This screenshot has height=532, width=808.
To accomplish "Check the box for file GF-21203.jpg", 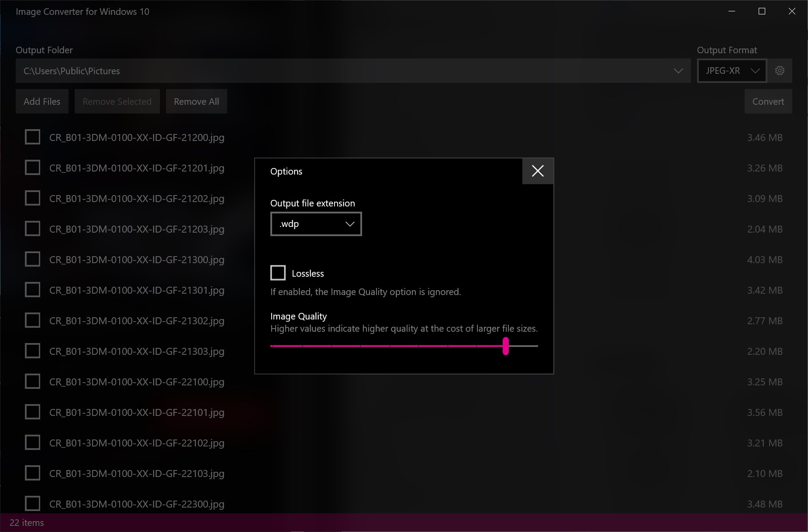I will click(x=33, y=229).
